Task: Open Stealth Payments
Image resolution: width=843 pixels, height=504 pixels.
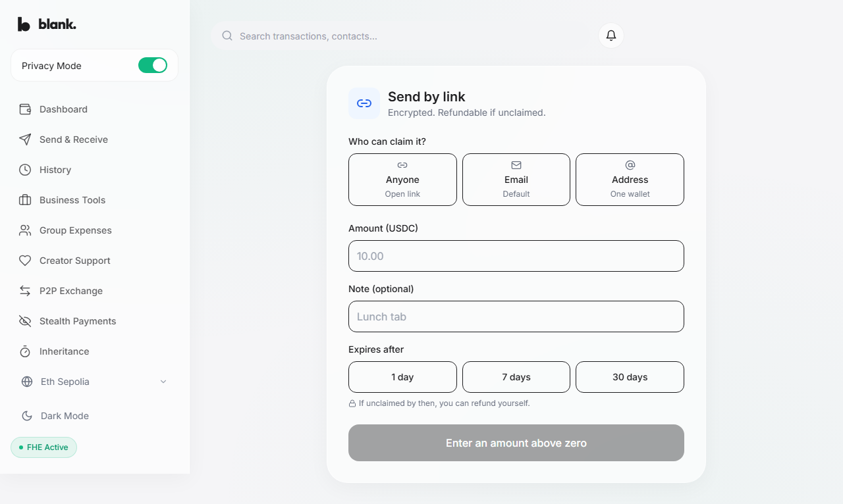Action: coord(94,321)
